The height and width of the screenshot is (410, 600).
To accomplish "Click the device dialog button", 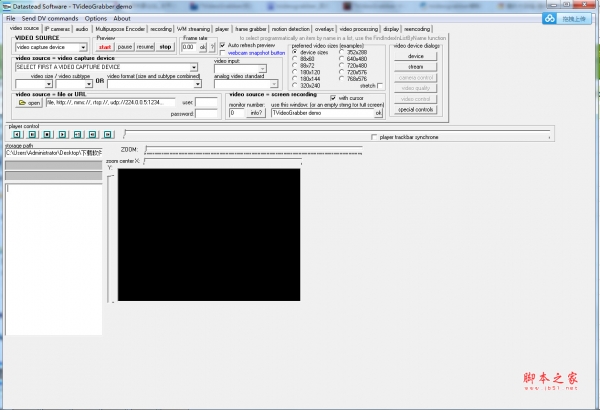I will (x=416, y=56).
